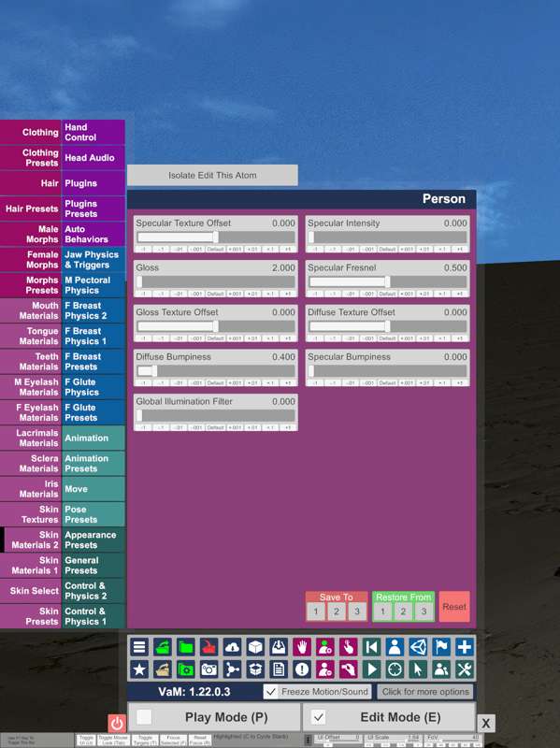Save To slot 1

pos(316,611)
